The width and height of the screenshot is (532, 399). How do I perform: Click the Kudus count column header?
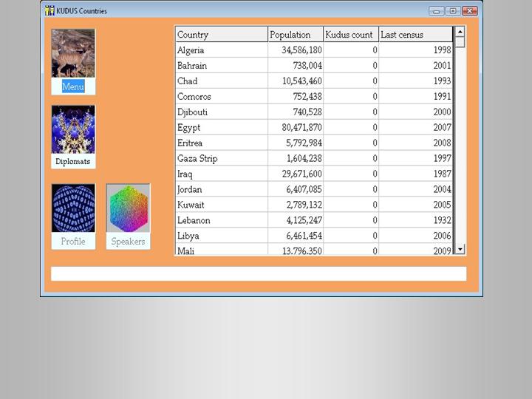pos(350,35)
